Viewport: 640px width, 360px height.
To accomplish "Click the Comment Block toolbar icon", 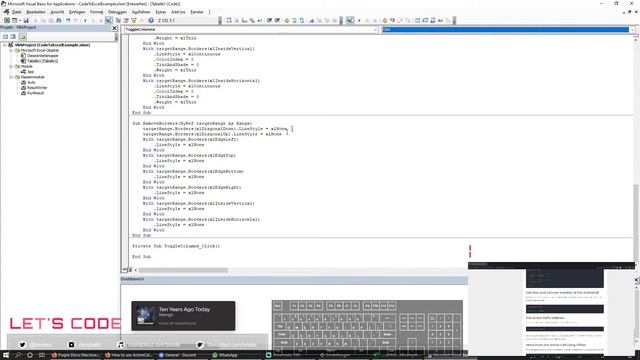I will [x=294, y=20].
